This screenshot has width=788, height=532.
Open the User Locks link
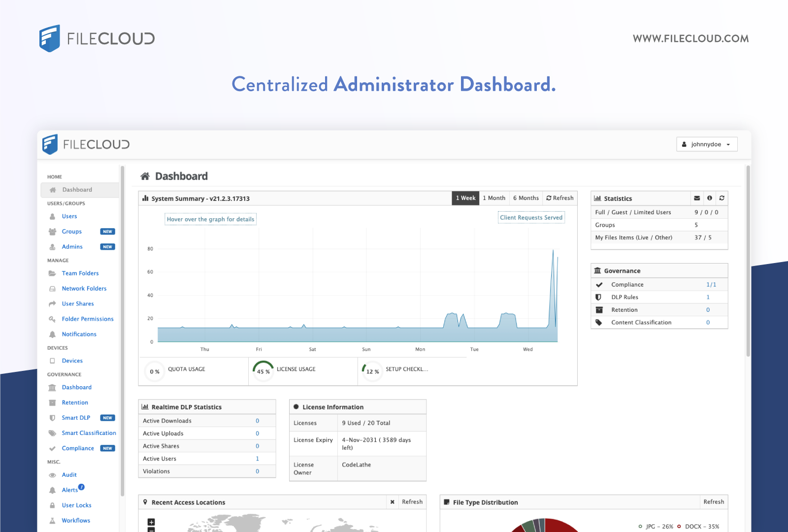(x=77, y=505)
